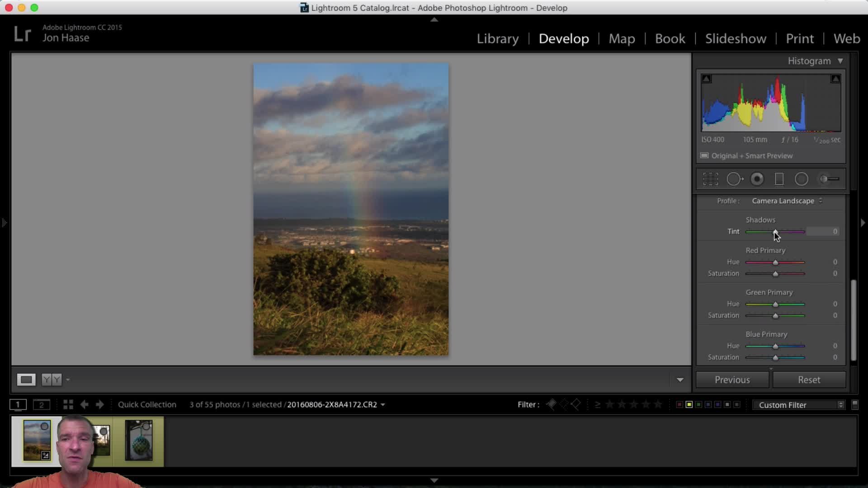Click the Reset button
Screen dimensions: 868x488
[809, 380]
